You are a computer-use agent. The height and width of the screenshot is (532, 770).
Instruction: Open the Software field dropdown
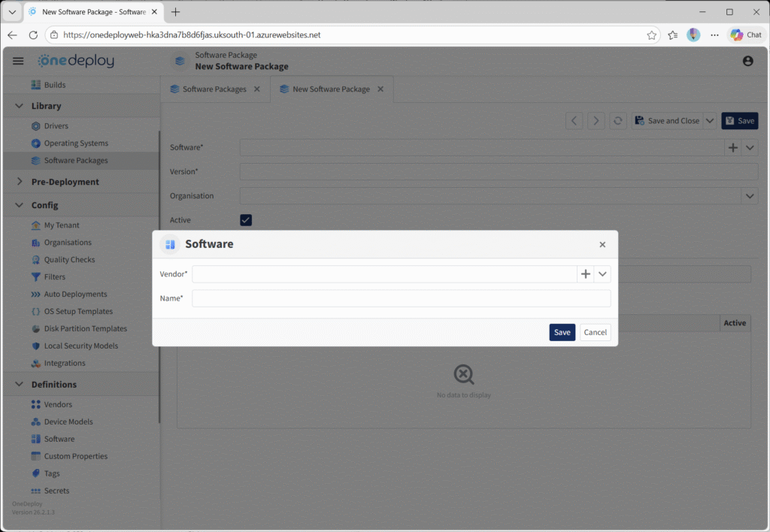pos(750,148)
